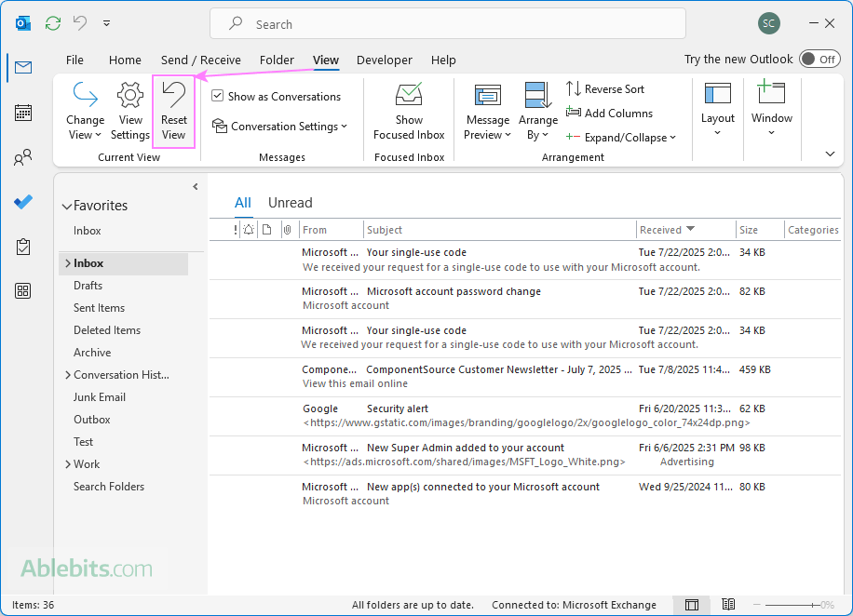Open the Calendar module in the sidebar
The width and height of the screenshot is (853, 616).
coord(23,113)
